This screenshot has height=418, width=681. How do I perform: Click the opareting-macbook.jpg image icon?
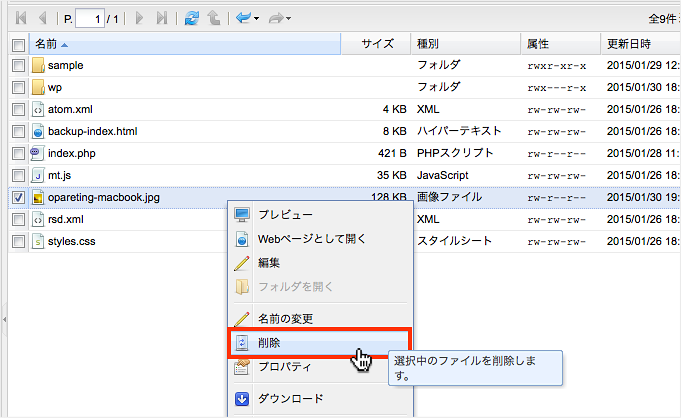point(38,197)
